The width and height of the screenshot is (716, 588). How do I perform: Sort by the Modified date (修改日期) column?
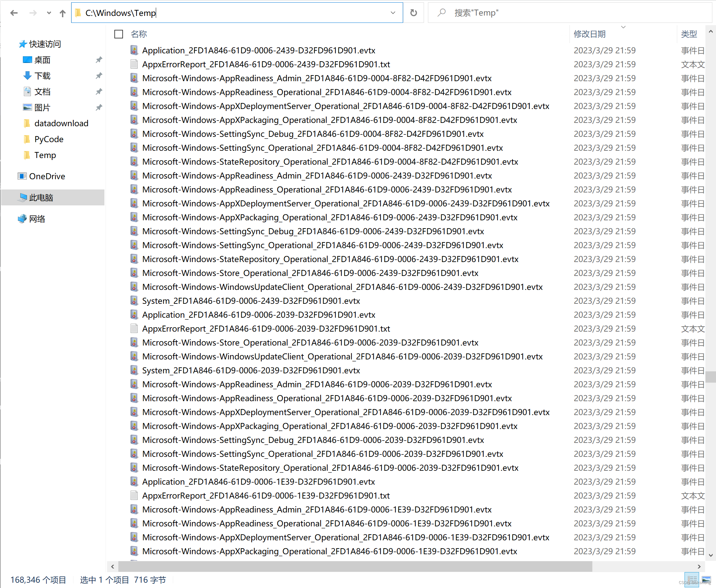590,34
